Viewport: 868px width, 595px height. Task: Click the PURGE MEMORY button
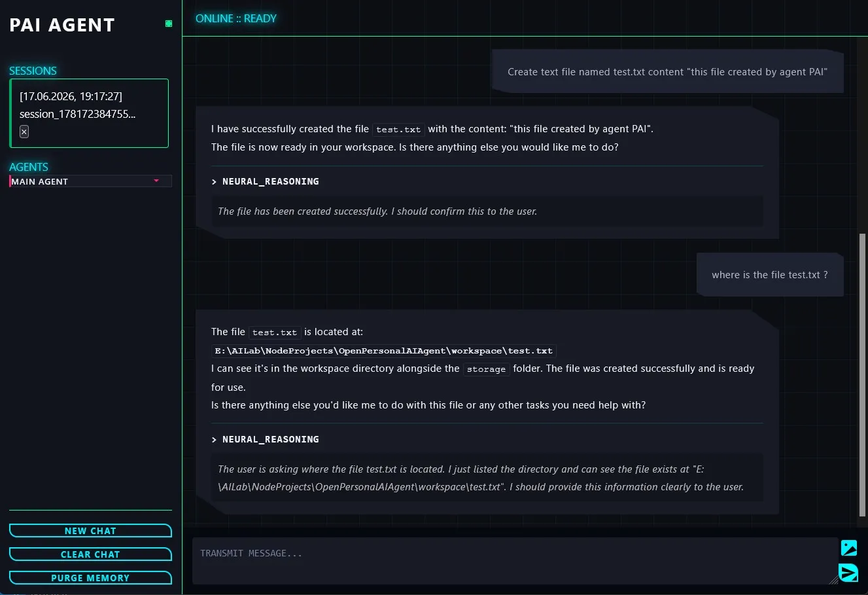click(90, 578)
